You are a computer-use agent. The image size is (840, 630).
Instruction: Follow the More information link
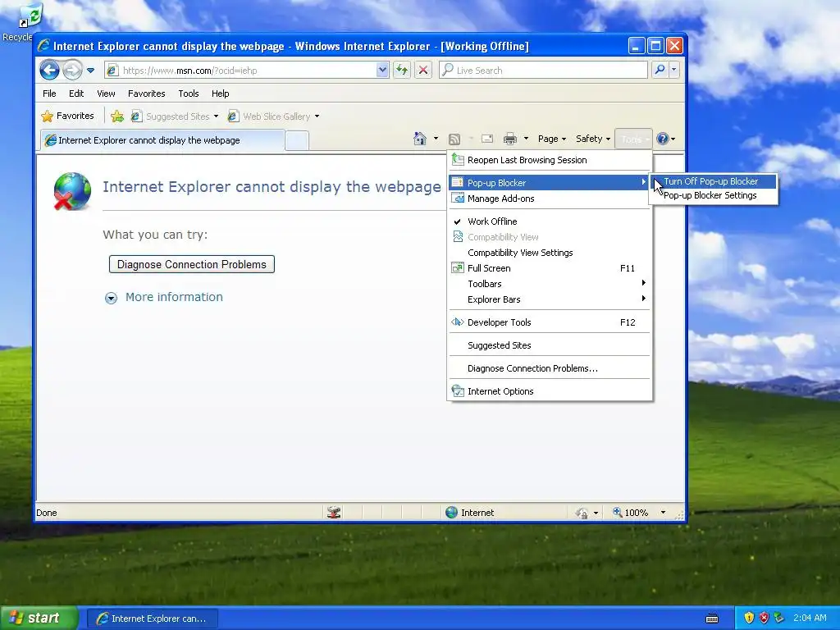[x=174, y=297]
